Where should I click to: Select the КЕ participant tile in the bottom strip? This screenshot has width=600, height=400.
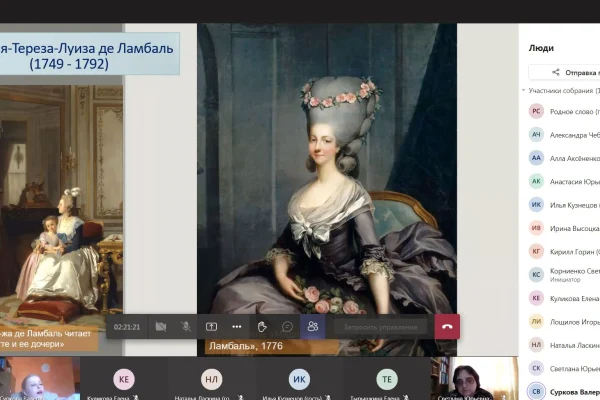124,379
